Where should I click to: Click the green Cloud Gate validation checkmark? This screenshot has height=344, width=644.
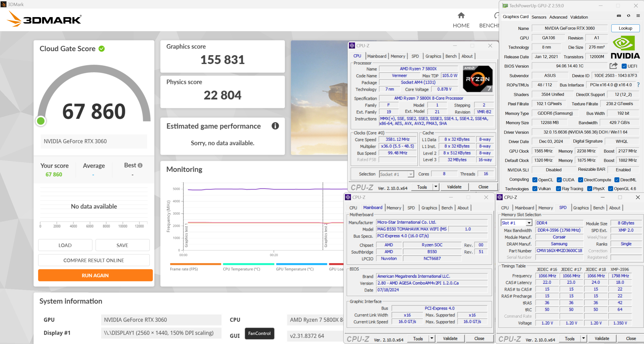coord(102,49)
